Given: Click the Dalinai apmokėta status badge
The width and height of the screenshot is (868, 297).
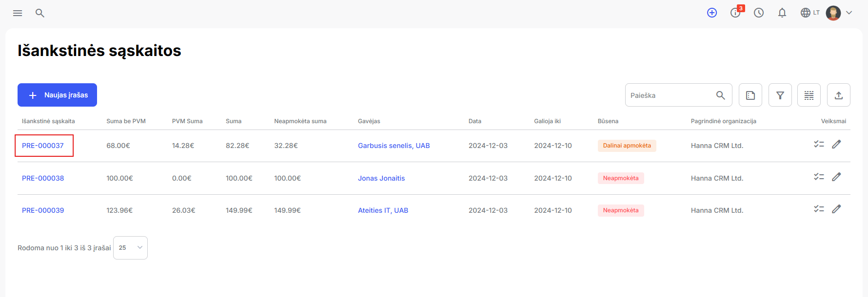Looking at the screenshot, I should click(x=627, y=146).
